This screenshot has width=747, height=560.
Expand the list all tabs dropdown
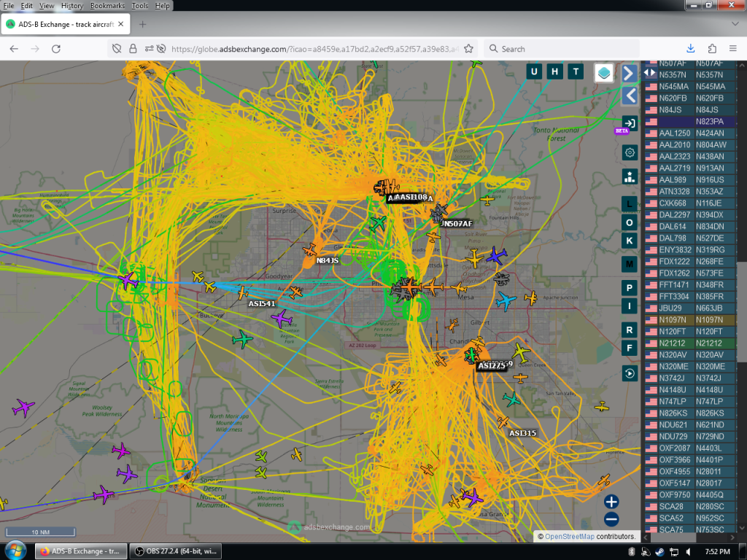point(735,24)
